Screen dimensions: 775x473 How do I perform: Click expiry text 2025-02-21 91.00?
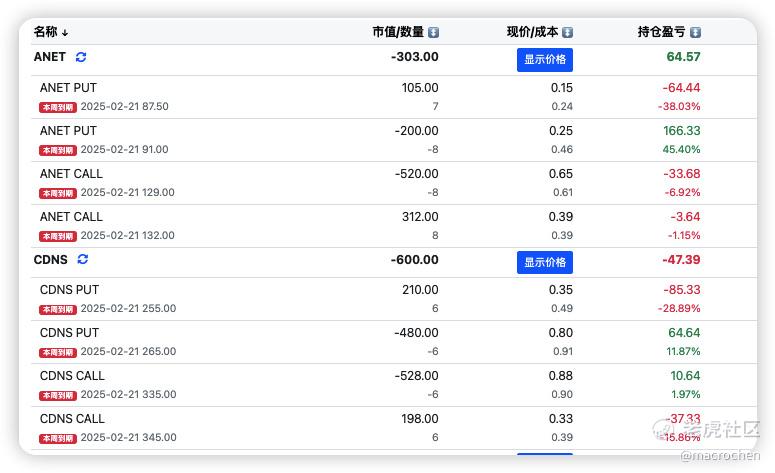coord(125,149)
